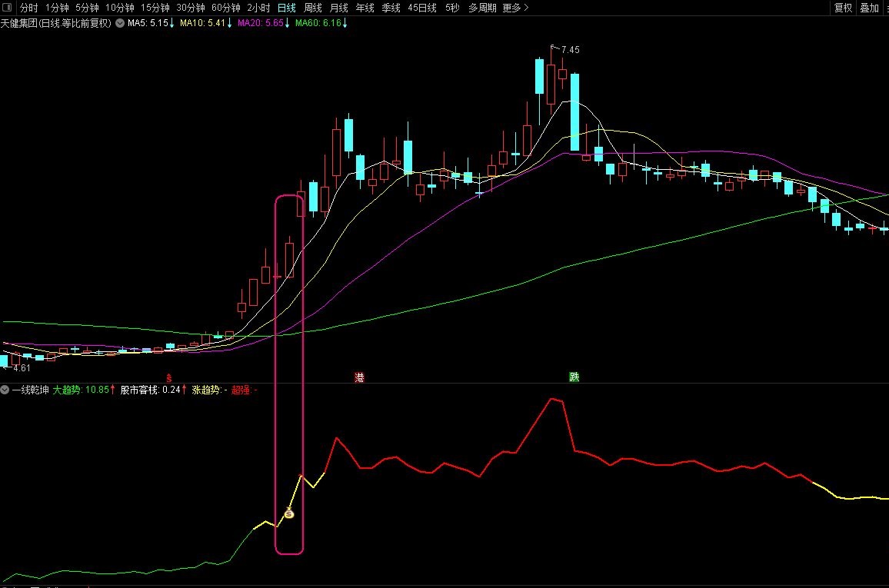Open the 多周期 multi-period view

pos(482,8)
